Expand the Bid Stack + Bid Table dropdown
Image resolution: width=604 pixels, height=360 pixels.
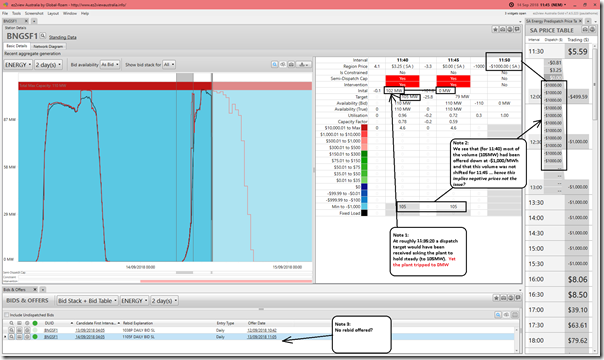[87, 301]
